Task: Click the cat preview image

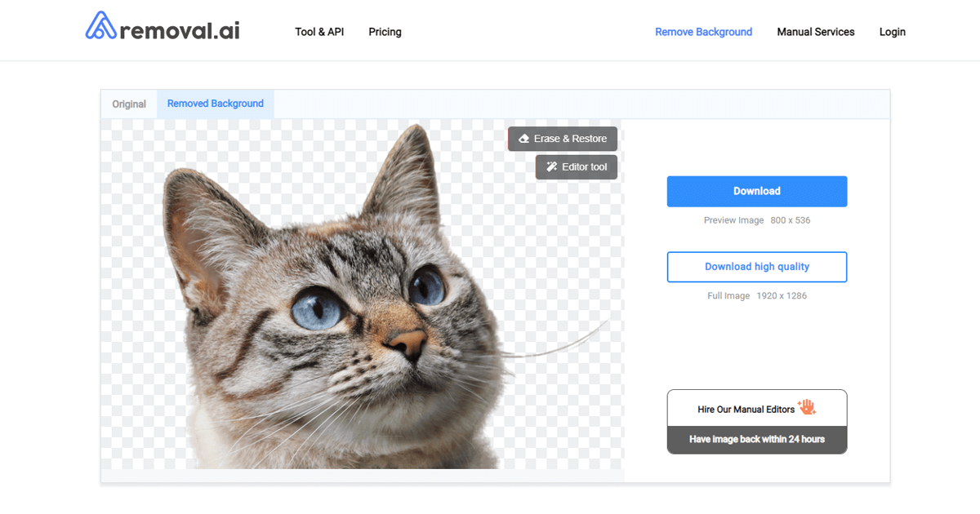Action: tap(362, 294)
